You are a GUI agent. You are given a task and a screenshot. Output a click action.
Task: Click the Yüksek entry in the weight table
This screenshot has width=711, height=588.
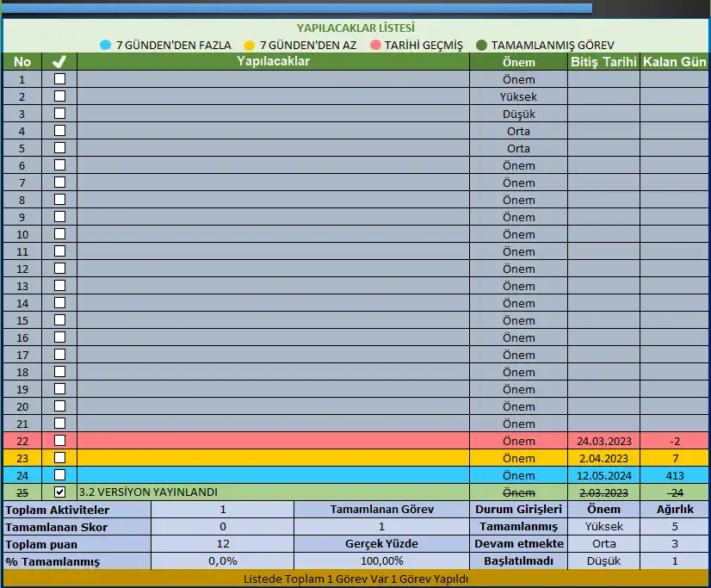pos(603,526)
